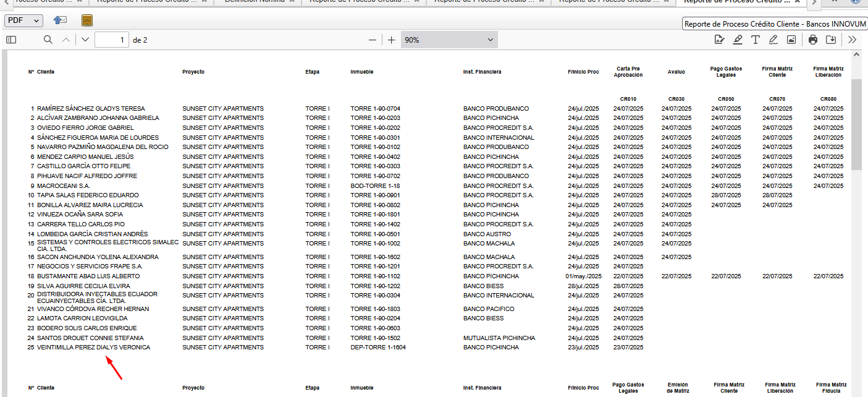This screenshot has height=397, width=868.
Task: Go to next page arrow
Action: coord(85,40)
